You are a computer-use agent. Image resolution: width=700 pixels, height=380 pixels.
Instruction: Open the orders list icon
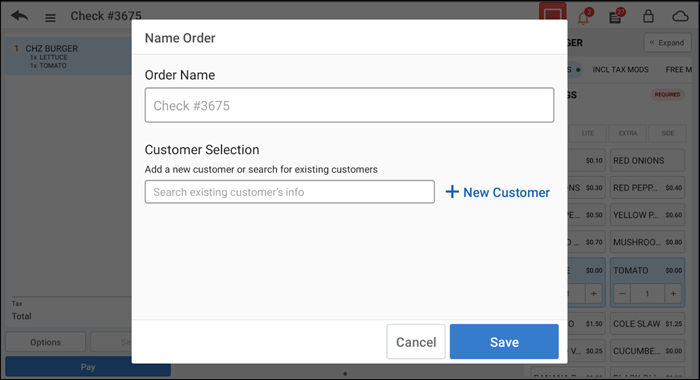pos(615,17)
